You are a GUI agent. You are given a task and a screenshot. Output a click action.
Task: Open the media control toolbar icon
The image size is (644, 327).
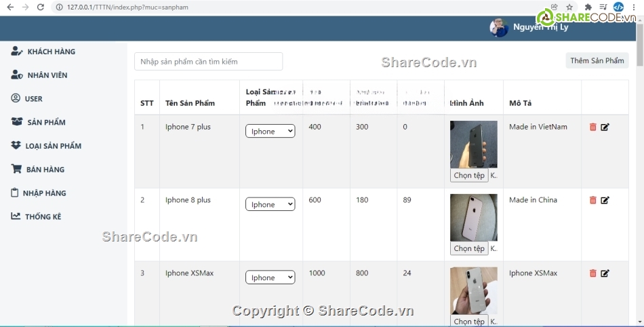pos(603,7)
